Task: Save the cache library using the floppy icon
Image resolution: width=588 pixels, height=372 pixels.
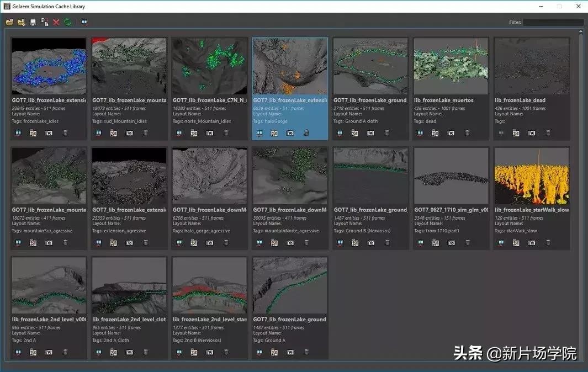Action: [32, 22]
